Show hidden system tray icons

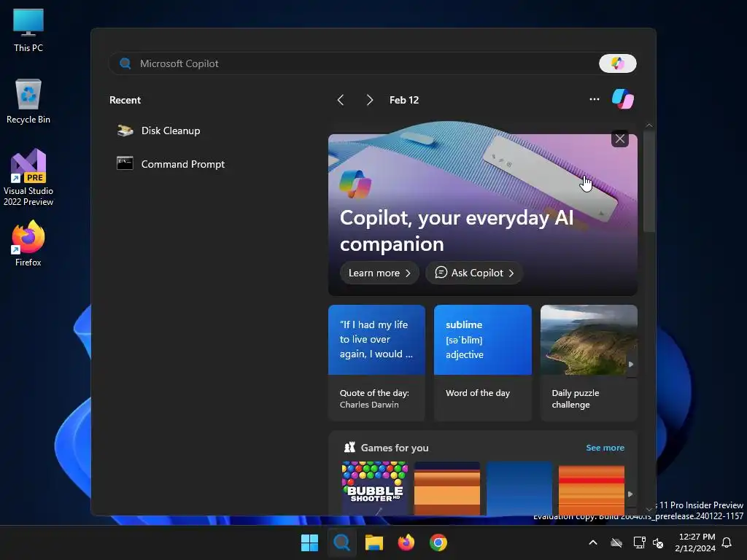click(x=593, y=542)
